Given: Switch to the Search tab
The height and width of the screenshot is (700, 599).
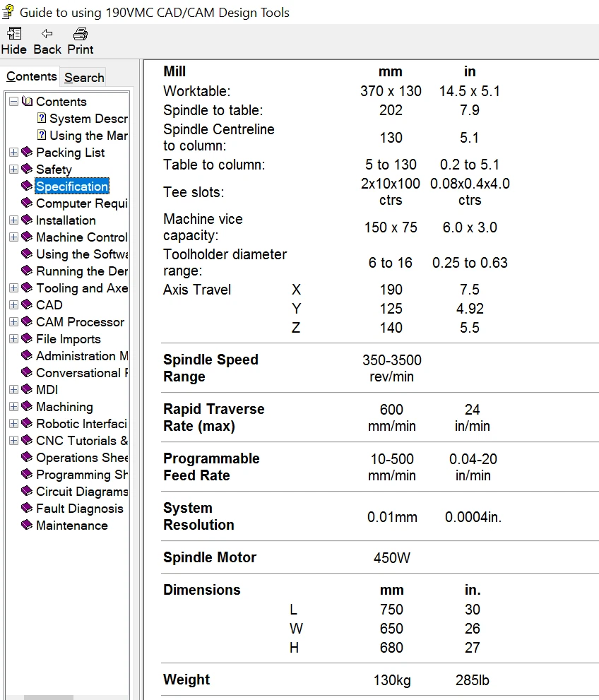Looking at the screenshot, I should pos(84,78).
